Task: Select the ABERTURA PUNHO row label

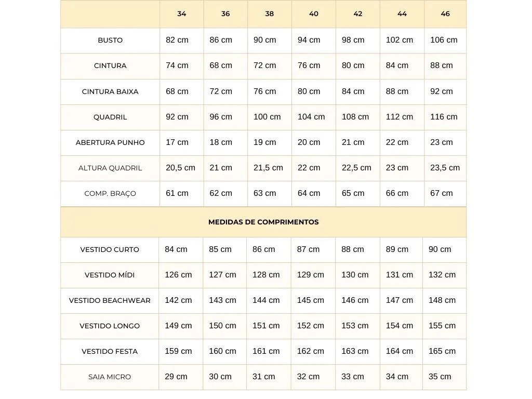Action: 110,142
